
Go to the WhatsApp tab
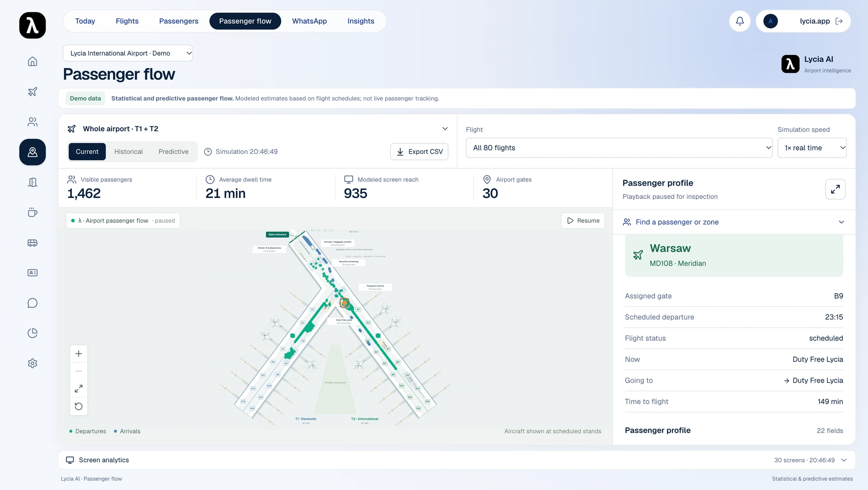click(x=309, y=21)
